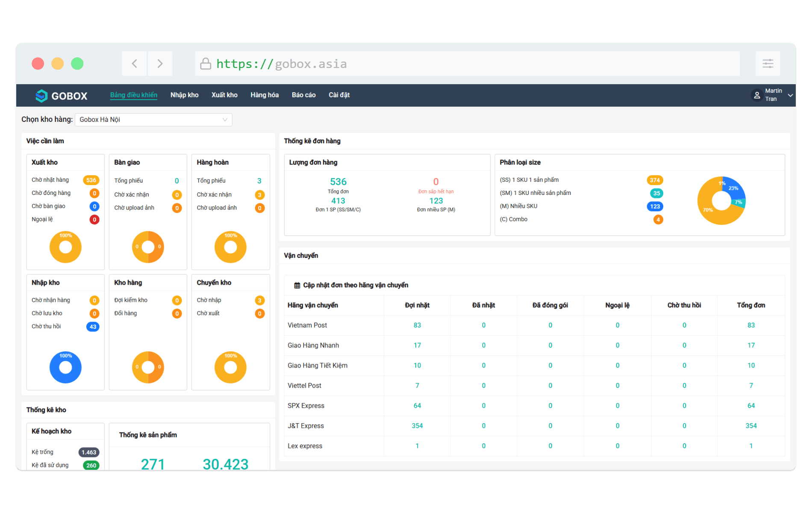Click the browser back arrow
812x513 pixels.
(x=135, y=64)
